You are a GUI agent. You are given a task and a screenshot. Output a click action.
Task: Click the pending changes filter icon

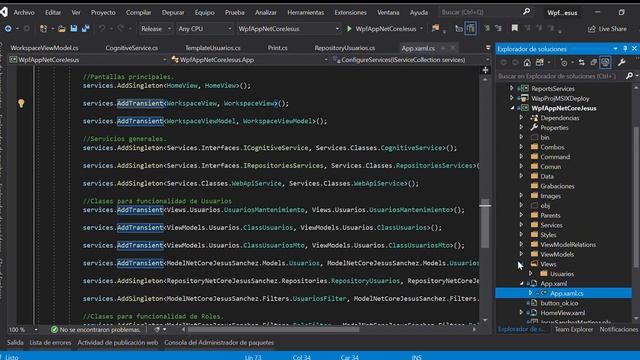(x=564, y=62)
